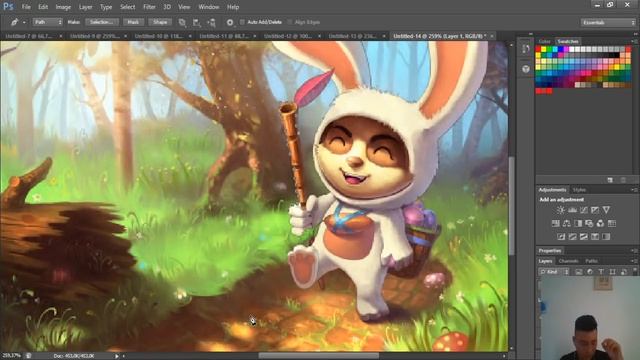Switch to the Untitled-7 document tab
This screenshot has height=360, width=640.
pyautogui.click(x=29, y=36)
